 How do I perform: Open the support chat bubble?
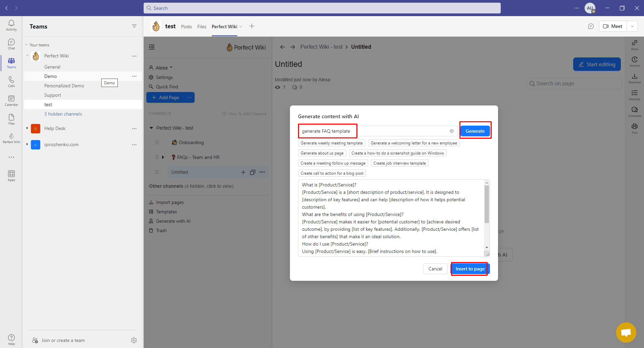click(626, 333)
